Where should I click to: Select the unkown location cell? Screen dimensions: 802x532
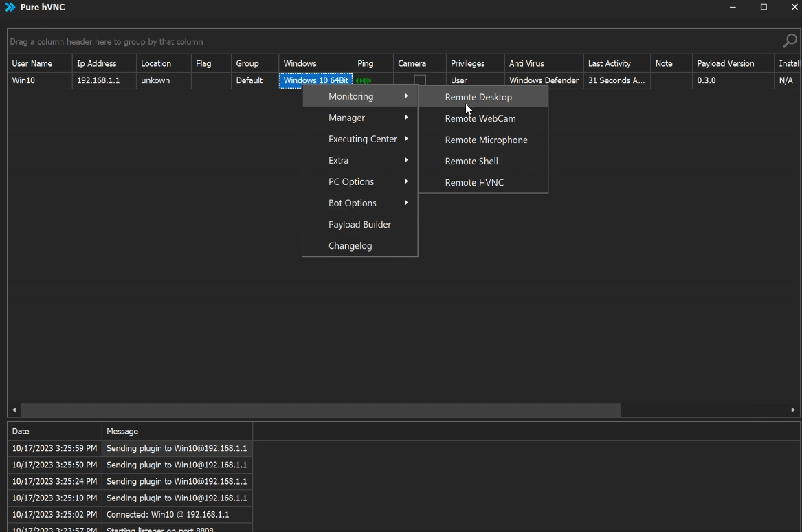point(164,80)
